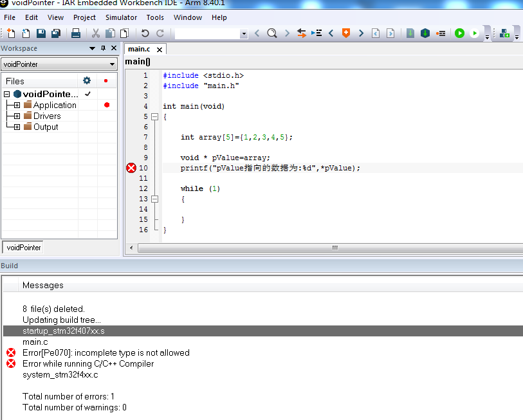Select the Pe070 incomplete type error message
Image resolution: width=523 pixels, height=420 pixels.
point(106,352)
